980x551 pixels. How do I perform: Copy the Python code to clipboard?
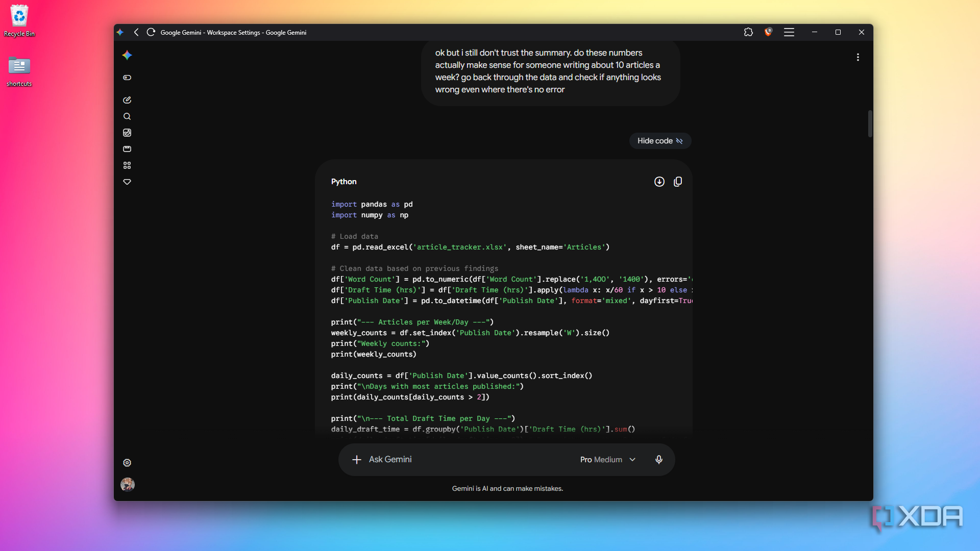click(x=678, y=182)
